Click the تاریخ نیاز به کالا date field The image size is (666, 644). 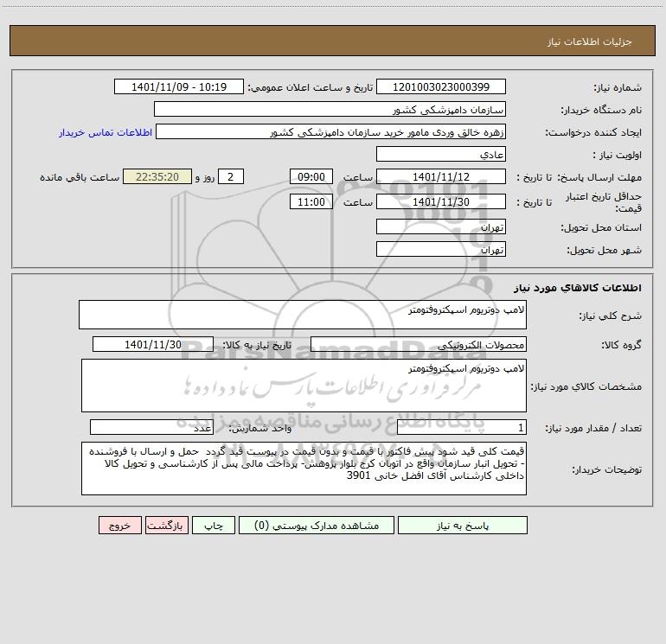tap(153, 344)
